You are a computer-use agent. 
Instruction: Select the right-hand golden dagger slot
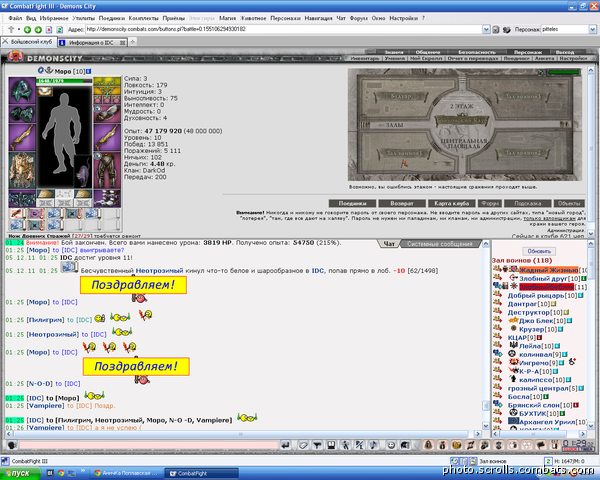(x=107, y=137)
